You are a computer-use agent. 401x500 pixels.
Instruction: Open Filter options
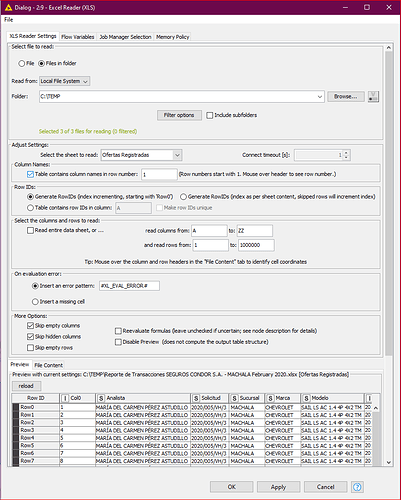(179, 115)
